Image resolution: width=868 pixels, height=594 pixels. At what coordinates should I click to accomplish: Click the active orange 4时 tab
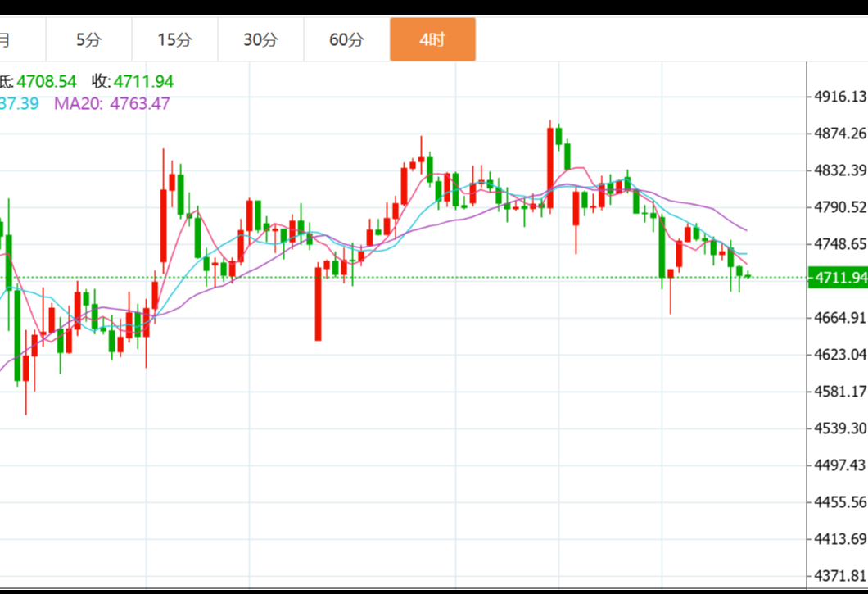point(432,39)
